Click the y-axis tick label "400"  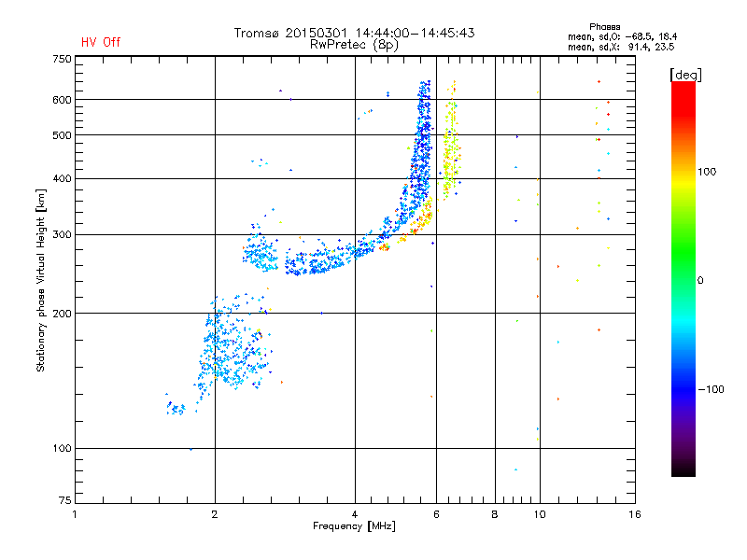pos(62,178)
